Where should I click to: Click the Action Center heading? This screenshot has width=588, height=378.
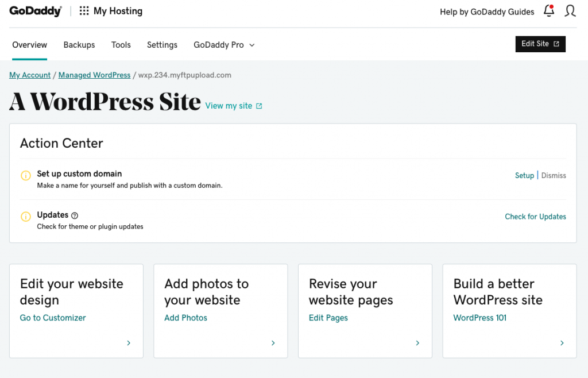[x=61, y=143]
